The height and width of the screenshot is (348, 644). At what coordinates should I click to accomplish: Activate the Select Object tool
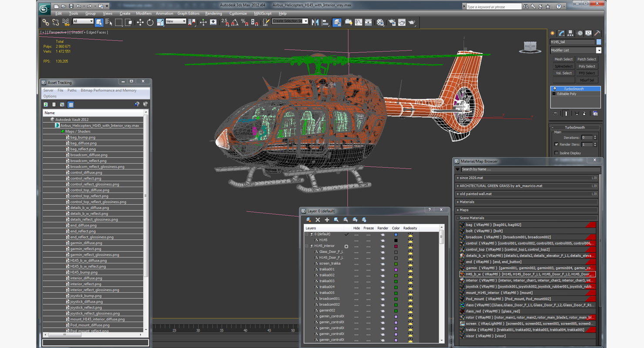tap(99, 22)
